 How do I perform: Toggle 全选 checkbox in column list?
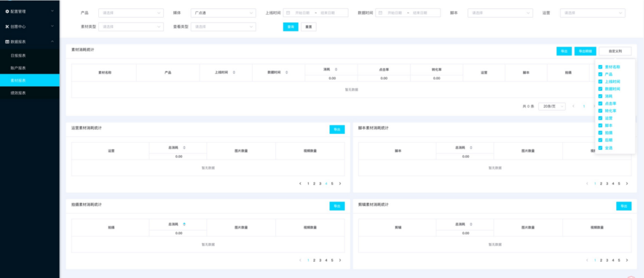pos(600,148)
